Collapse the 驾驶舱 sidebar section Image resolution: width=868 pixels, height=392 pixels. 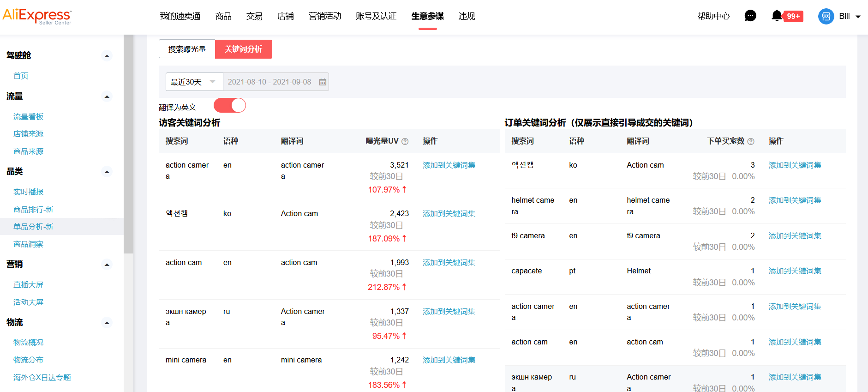[107, 56]
